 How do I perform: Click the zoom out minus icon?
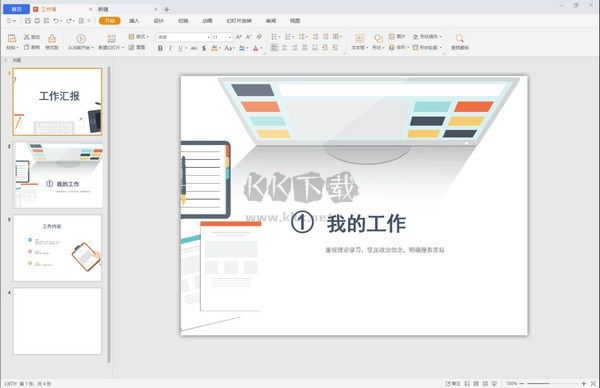click(x=522, y=383)
